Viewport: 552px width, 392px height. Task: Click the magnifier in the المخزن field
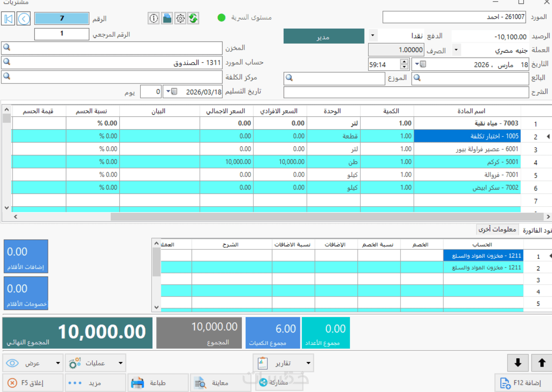click(6, 48)
